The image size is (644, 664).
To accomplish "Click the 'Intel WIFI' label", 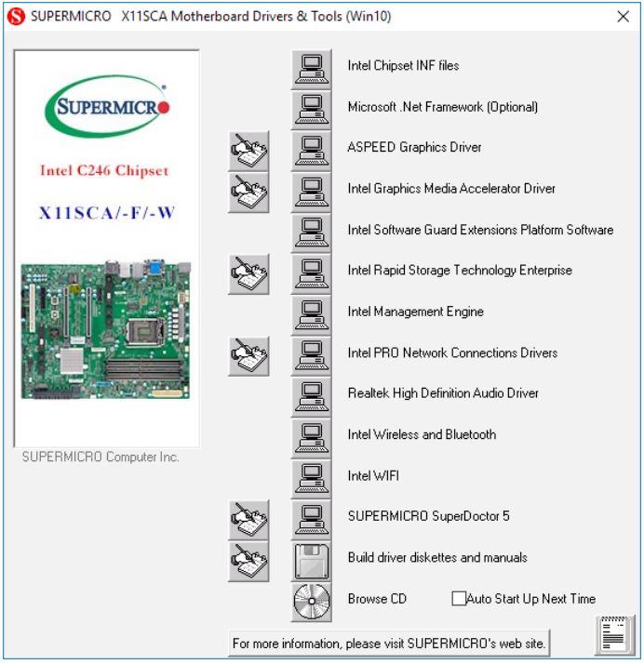I will (x=373, y=475).
